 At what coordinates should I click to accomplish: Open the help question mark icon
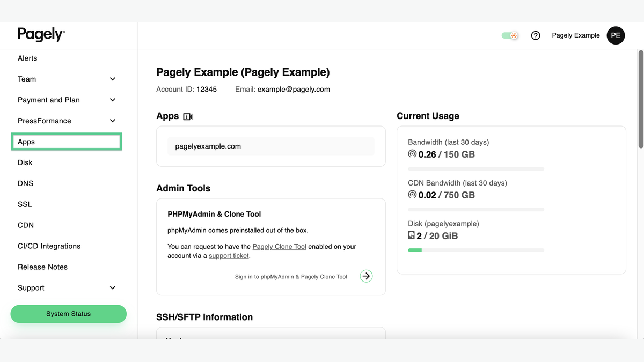tap(536, 35)
